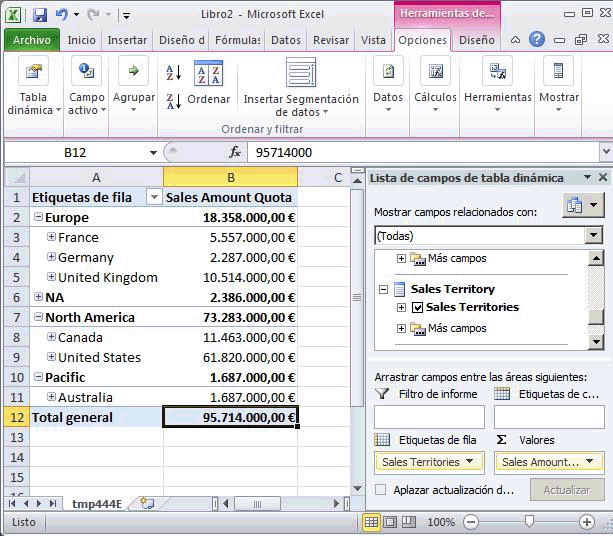Collapse the Sales Territory table node
This screenshot has height=536, width=613.
tap(384, 289)
